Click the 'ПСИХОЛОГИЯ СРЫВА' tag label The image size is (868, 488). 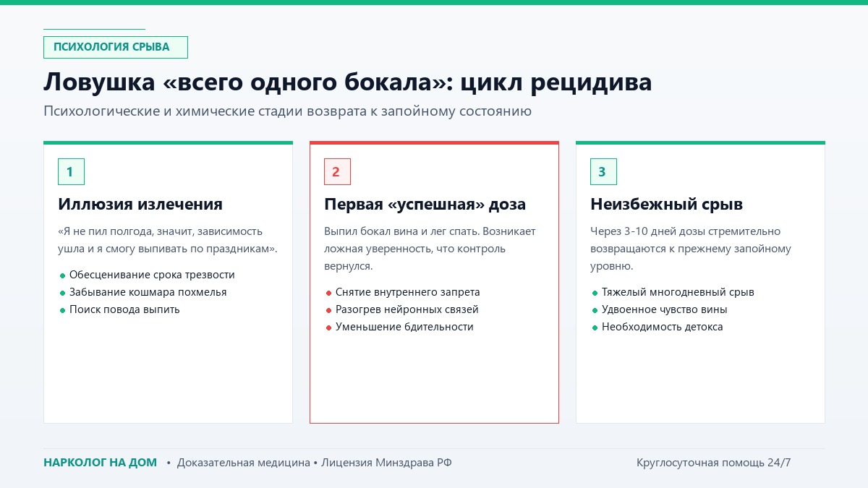point(116,47)
